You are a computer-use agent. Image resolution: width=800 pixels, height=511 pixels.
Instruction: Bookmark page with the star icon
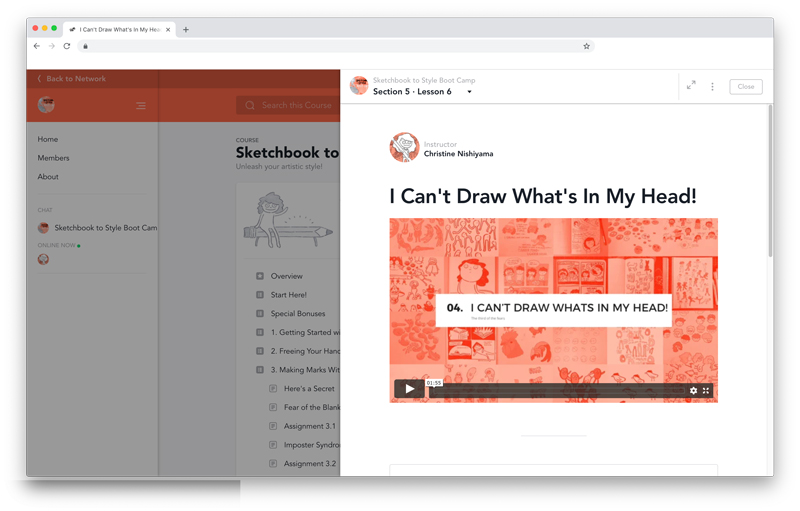(x=587, y=46)
